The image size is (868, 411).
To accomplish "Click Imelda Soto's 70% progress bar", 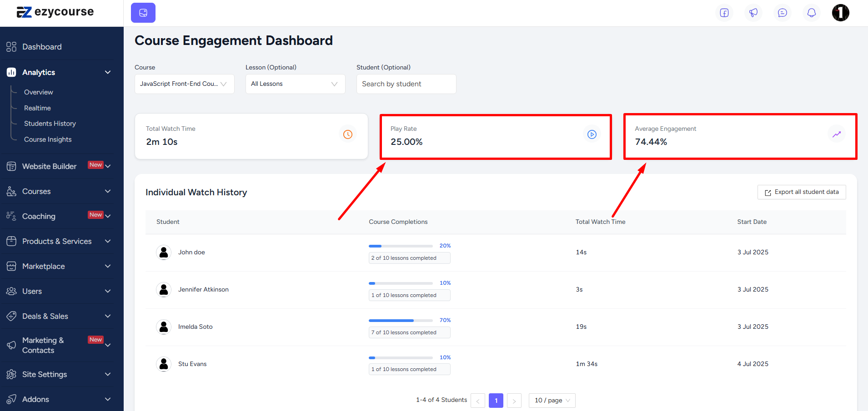I will click(401, 321).
